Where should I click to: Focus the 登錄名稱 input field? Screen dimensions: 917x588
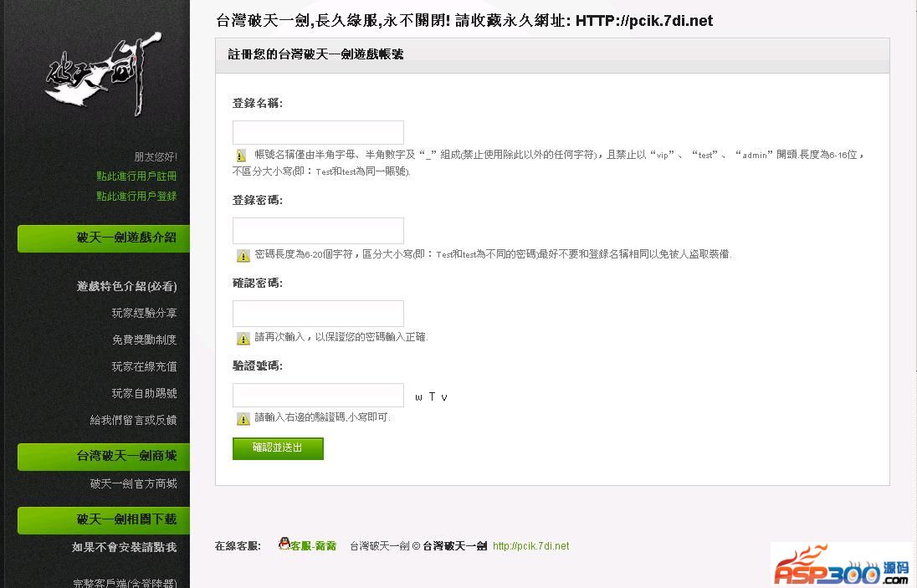click(x=318, y=133)
